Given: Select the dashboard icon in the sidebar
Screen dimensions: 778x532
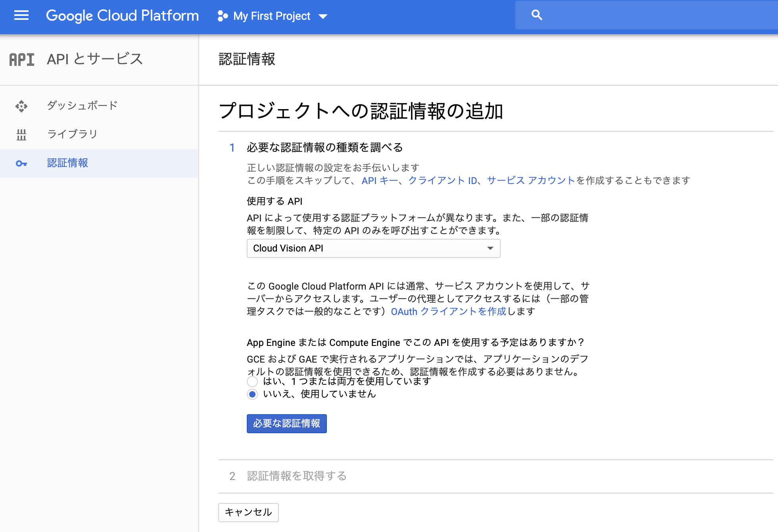Looking at the screenshot, I should click(x=21, y=106).
